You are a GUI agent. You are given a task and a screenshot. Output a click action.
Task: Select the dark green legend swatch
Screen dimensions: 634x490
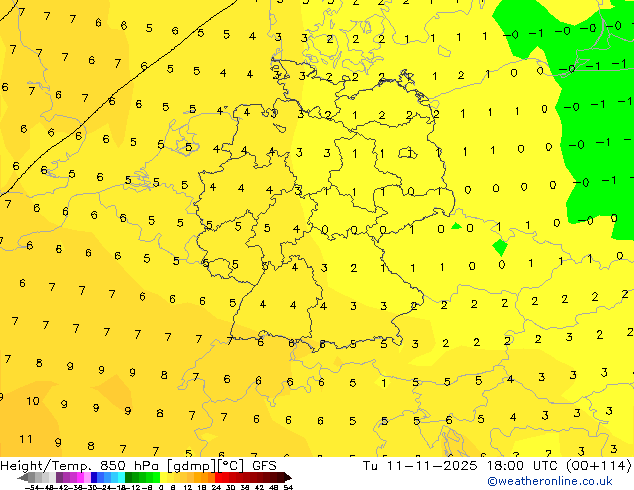[x=129, y=477]
